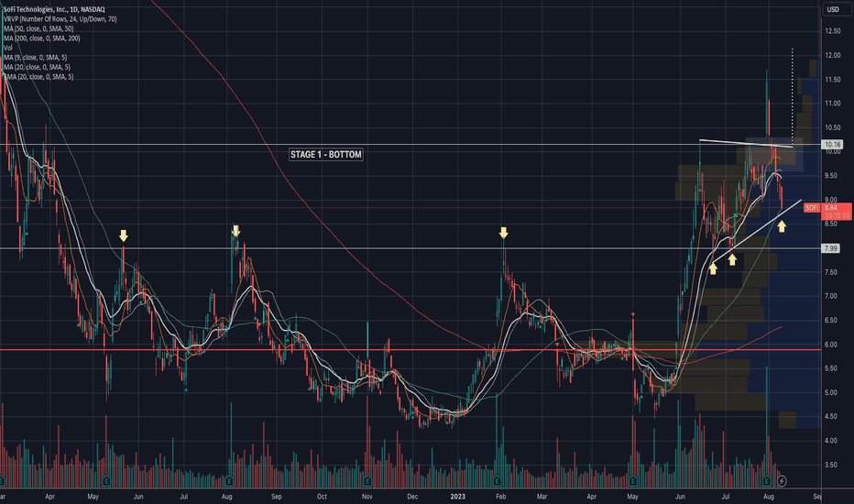This screenshot has height=504, width=854.
Task: Select the STAGE 1 - BOTTOM text label
Action: click(x=325, y=155)
